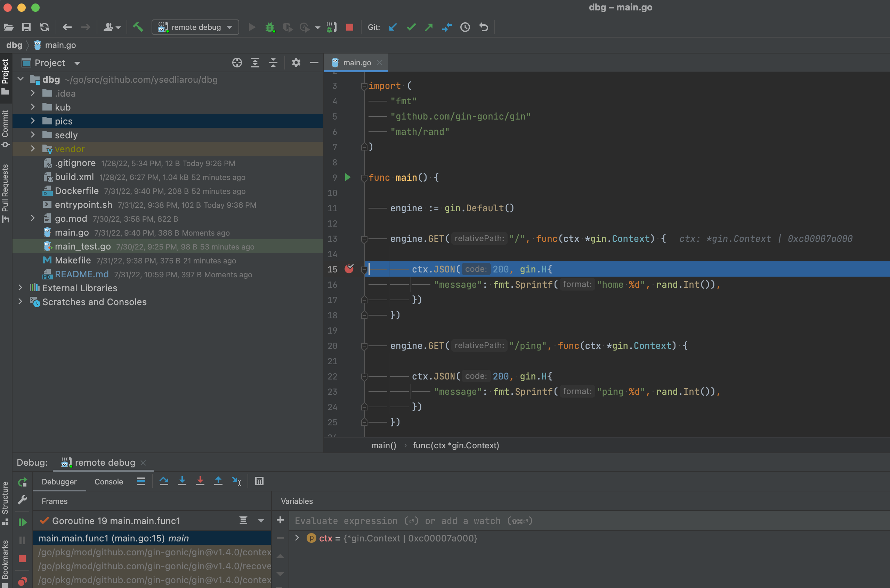Switch to the Console tab
Viewport: 890px width, 588px height.
click(x=108, y=482)
